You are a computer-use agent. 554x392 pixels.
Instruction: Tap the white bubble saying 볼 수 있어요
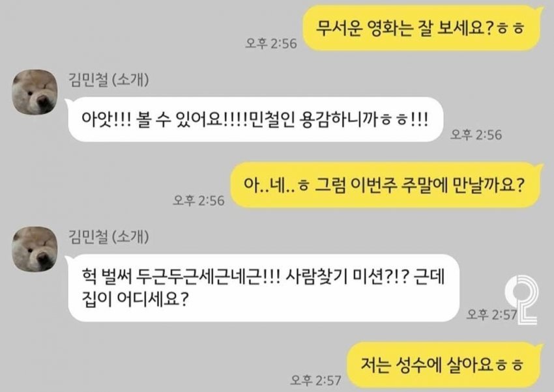click(255, 120)
